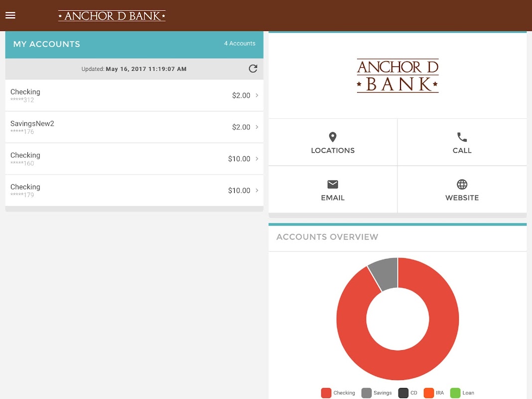This screenshot has width=532, height=399.
Task: Expand the Checking account ending 160
Action: point(257,159)
